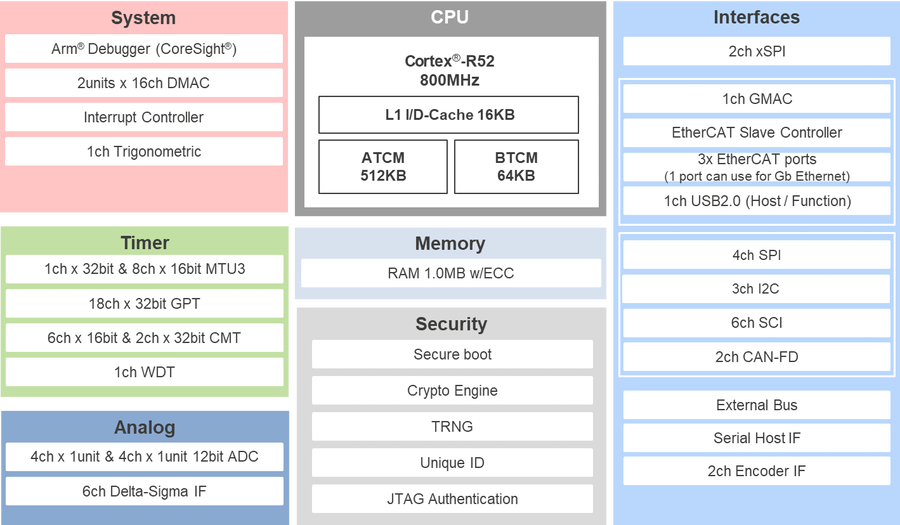Click the Interrupt Controller block
The width and height of the screenshot is (900, 525).
click(x=144, y=117)
